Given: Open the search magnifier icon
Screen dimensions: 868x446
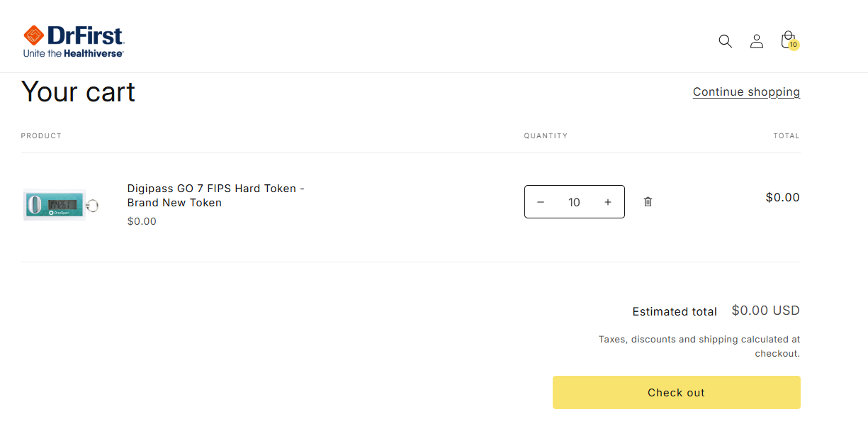Looking at the screenshot, I should pyautogui.click(x=725, y=41).
